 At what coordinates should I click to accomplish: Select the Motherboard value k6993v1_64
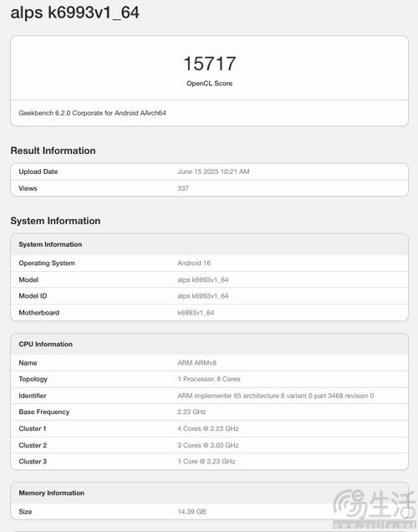(196, 313)
